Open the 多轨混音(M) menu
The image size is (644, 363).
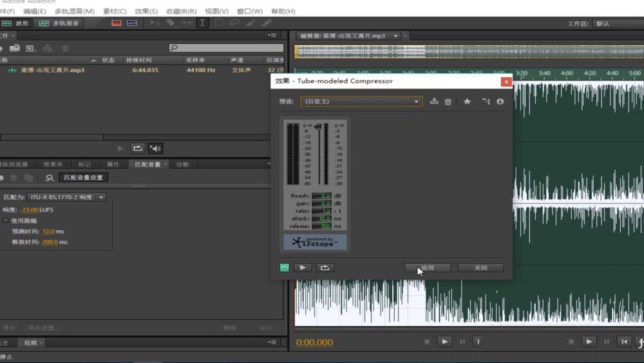[x=74, y=11]
